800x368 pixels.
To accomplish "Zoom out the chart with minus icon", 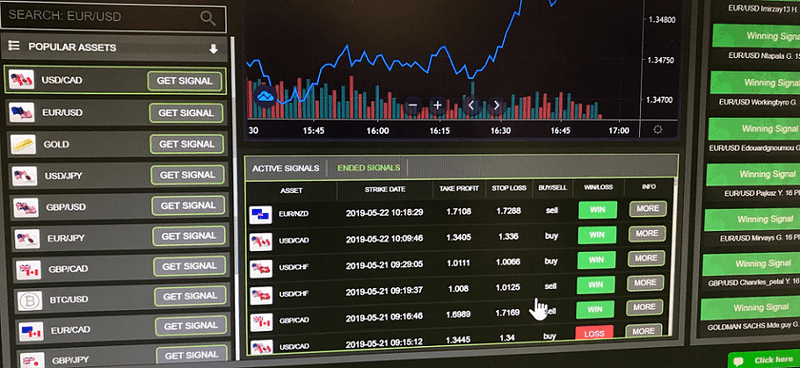I will (x=413, y=106).
